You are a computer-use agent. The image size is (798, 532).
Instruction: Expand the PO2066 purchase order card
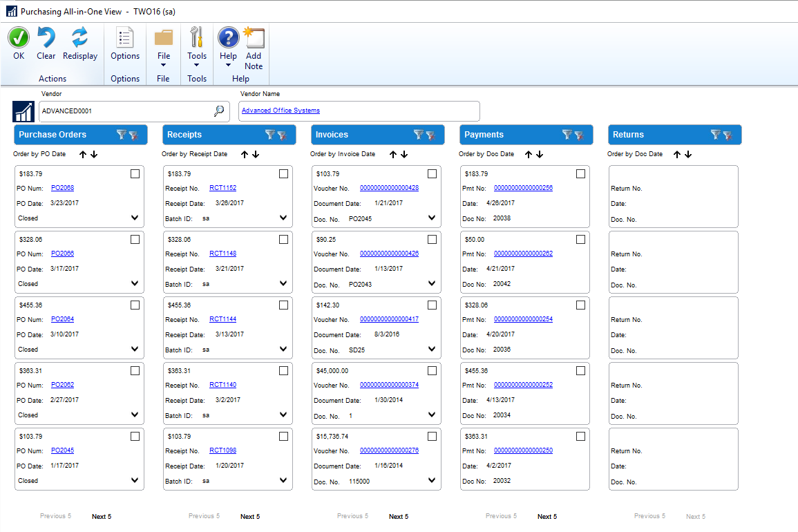click(x=135, y=283)
